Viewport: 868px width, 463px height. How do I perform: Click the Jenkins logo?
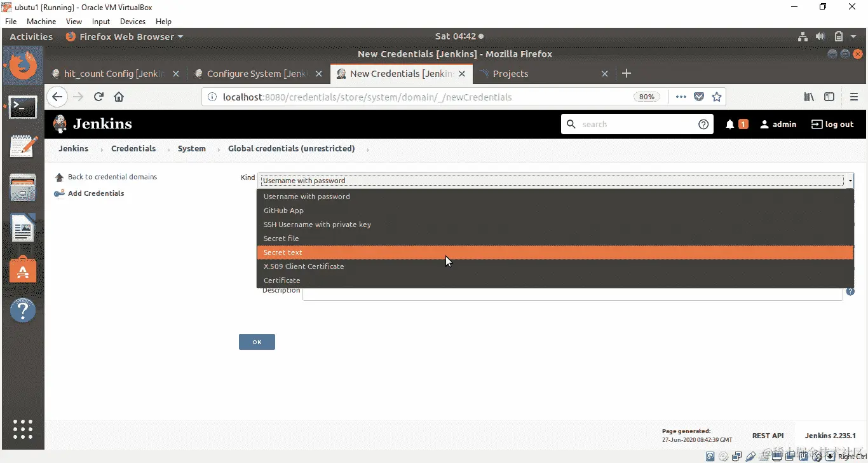pos(93,124)
